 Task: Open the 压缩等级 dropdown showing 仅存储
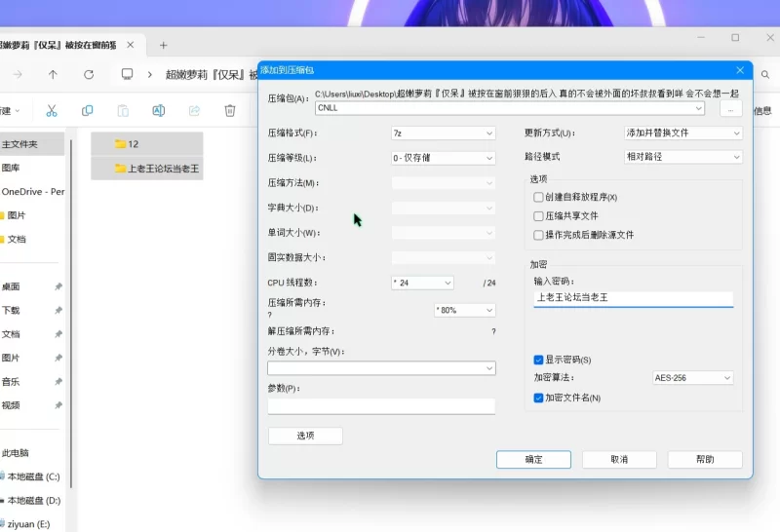pos(444,158)
